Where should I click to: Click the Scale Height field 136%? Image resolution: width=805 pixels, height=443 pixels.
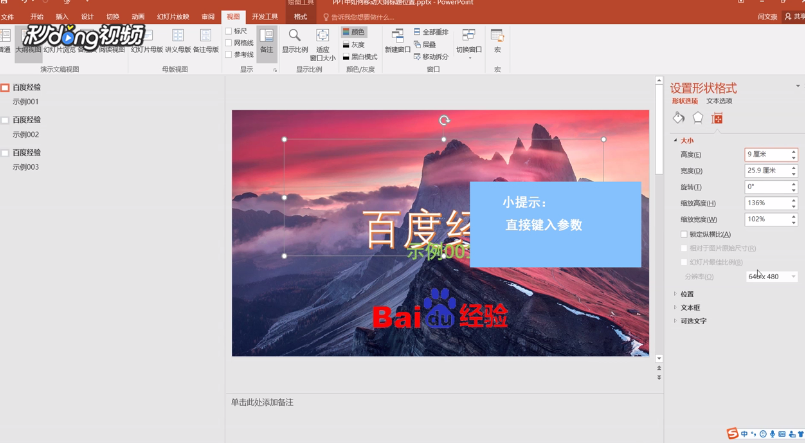point(768,203)
